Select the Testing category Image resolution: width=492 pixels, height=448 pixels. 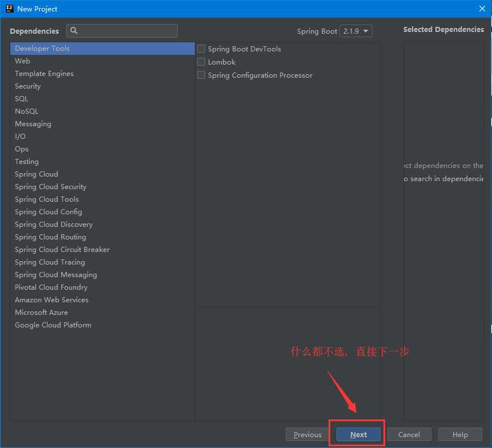(x=103, y=162)
